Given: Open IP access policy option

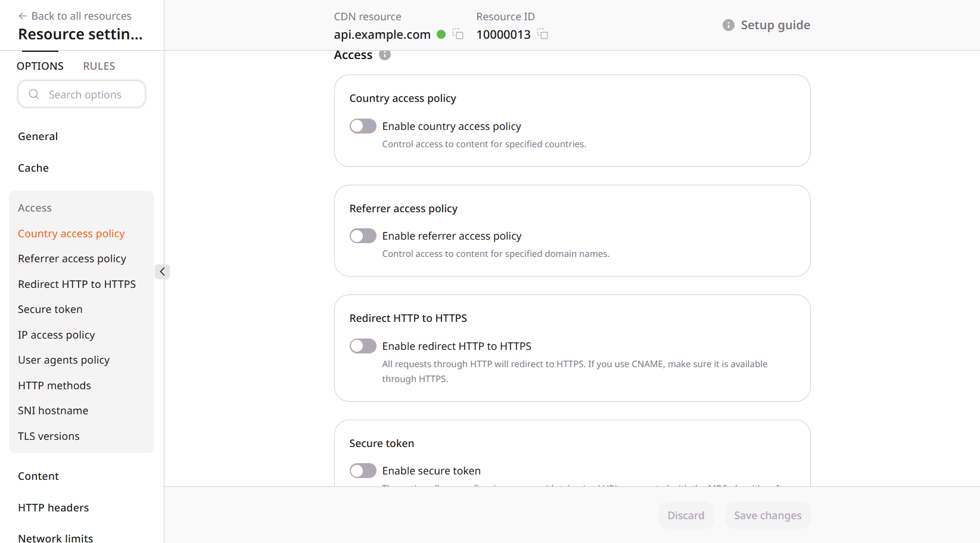Looking at the screenshot, I should pos(57,335).
